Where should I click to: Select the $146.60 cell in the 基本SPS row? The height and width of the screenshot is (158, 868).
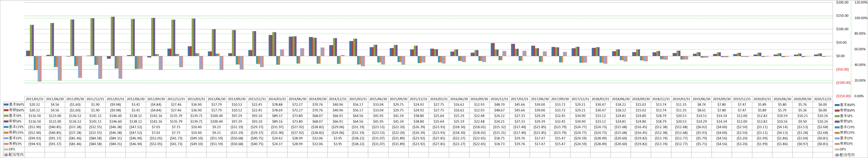click(116, 116)
